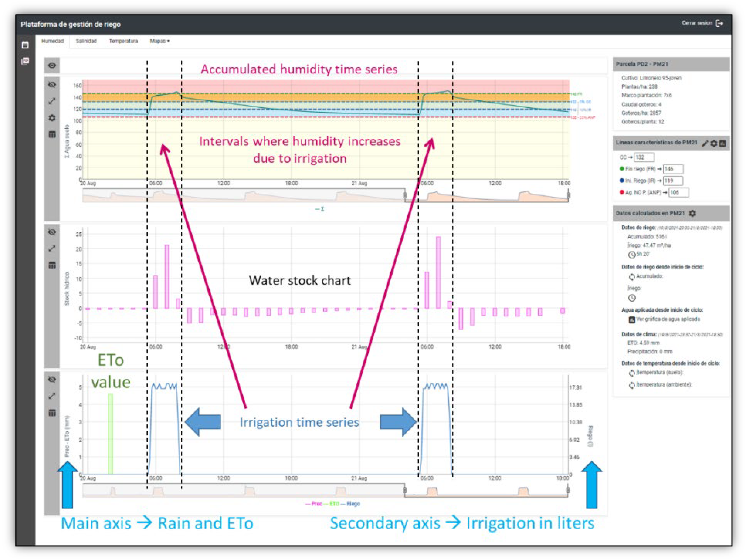Open gear settings for Líneas características
Viewport: 746px width, 560px height.
714,143
